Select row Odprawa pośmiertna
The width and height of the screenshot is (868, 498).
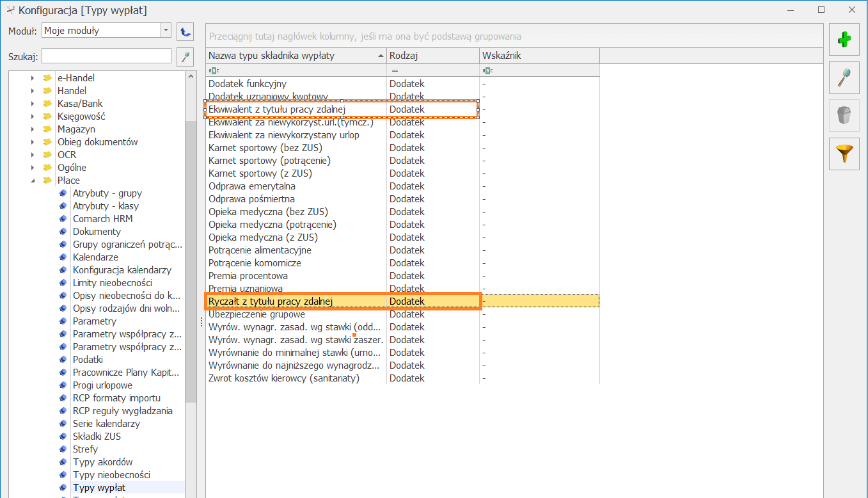point(402,199)
